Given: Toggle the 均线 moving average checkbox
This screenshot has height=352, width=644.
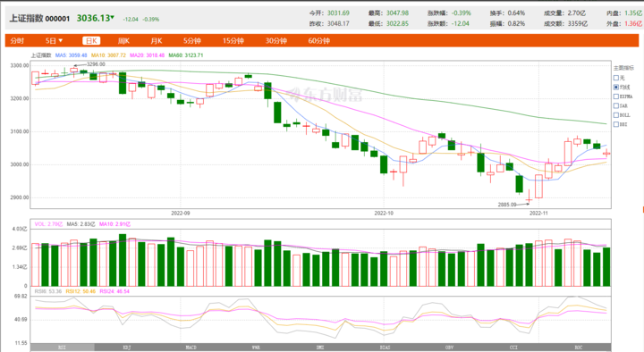Looking at the screenshot, I should tap(616, 87).
